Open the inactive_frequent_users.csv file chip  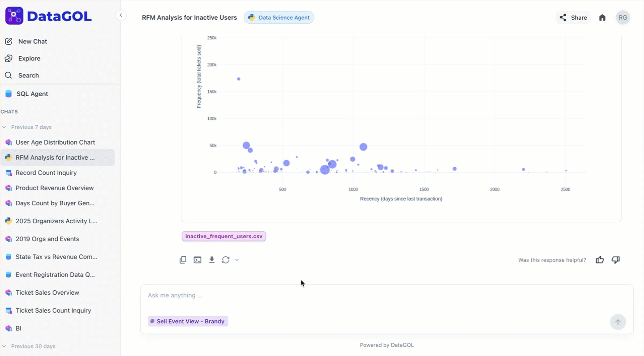(x=223, y=236)
